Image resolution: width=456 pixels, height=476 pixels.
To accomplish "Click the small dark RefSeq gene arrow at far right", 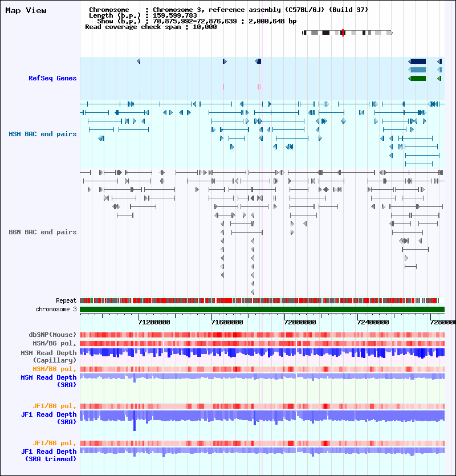I will click(x=439, y=62).
